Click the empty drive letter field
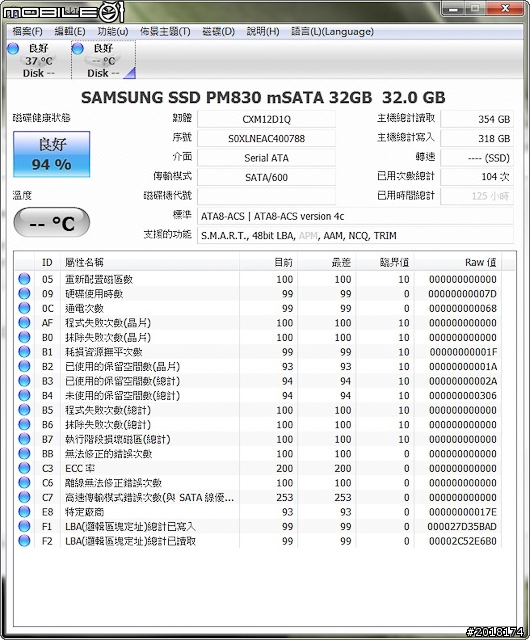530x640 pixels. click(266, 196)
